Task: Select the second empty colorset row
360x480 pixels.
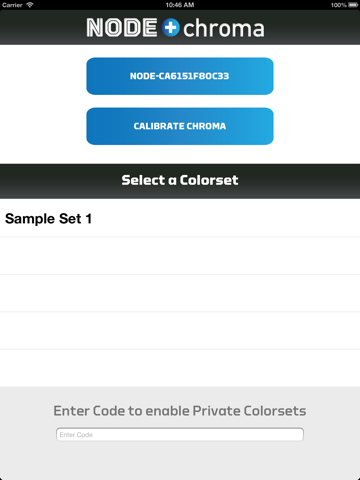Action: [180, 293]
